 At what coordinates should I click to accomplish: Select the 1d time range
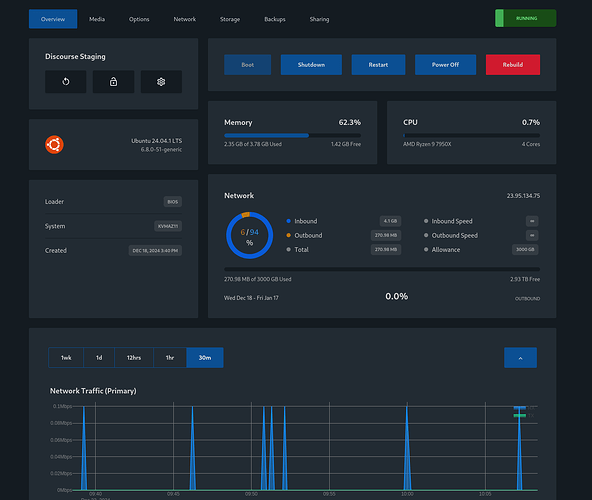tap(99, 358)
